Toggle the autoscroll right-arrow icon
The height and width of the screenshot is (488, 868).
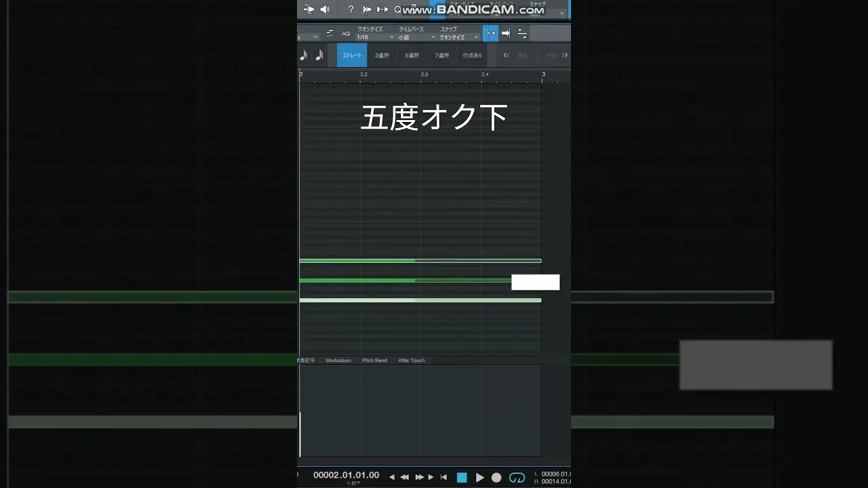506,33
